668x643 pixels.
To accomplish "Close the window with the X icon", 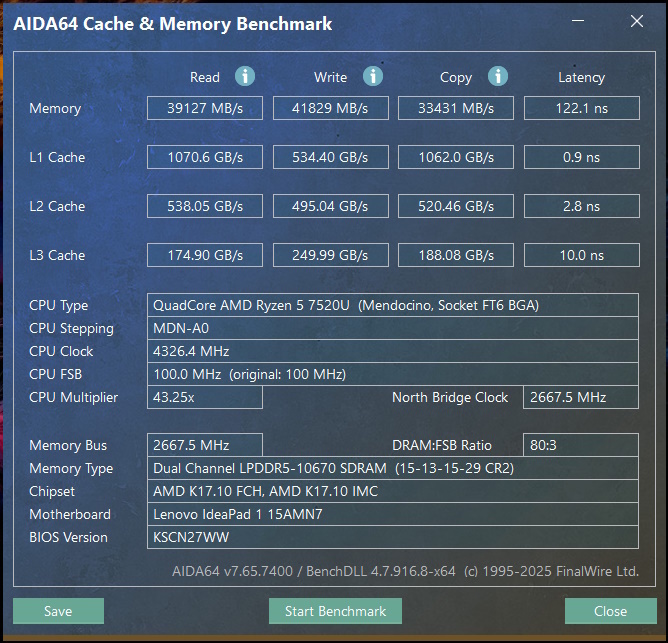I will (637, 21).
